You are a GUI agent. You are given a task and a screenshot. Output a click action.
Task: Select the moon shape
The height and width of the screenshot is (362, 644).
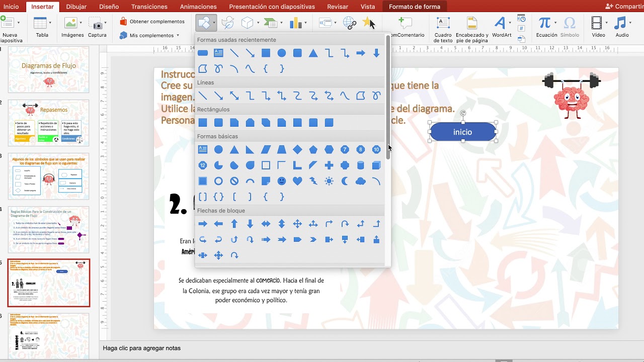pos(345,181)
